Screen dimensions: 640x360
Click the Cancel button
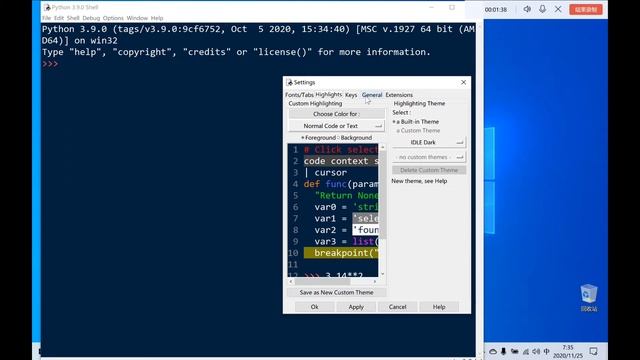tap(398, 307)
